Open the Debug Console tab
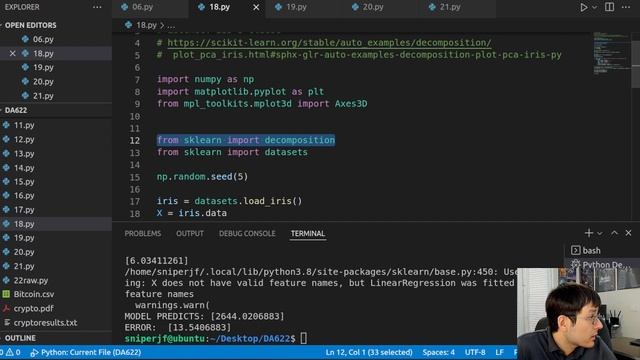 click(x=247, y=233)
